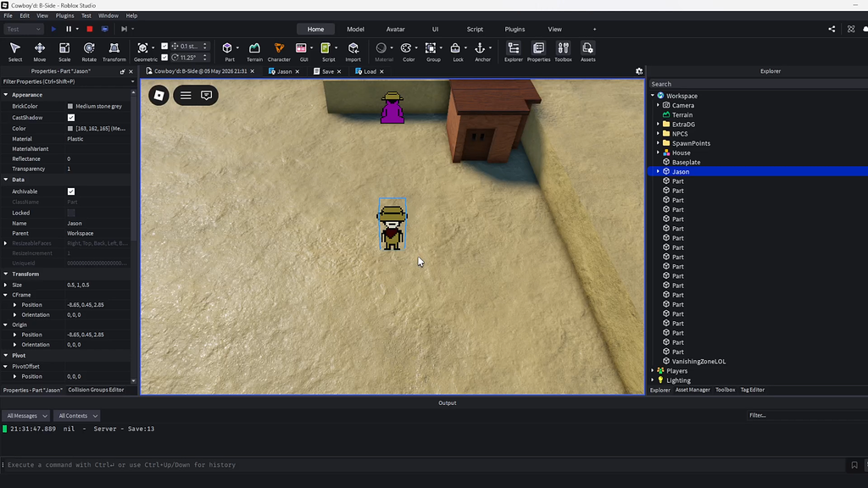Switch to the Script ribbon tab
868x488 pixels.
click(x=475, y=30)
